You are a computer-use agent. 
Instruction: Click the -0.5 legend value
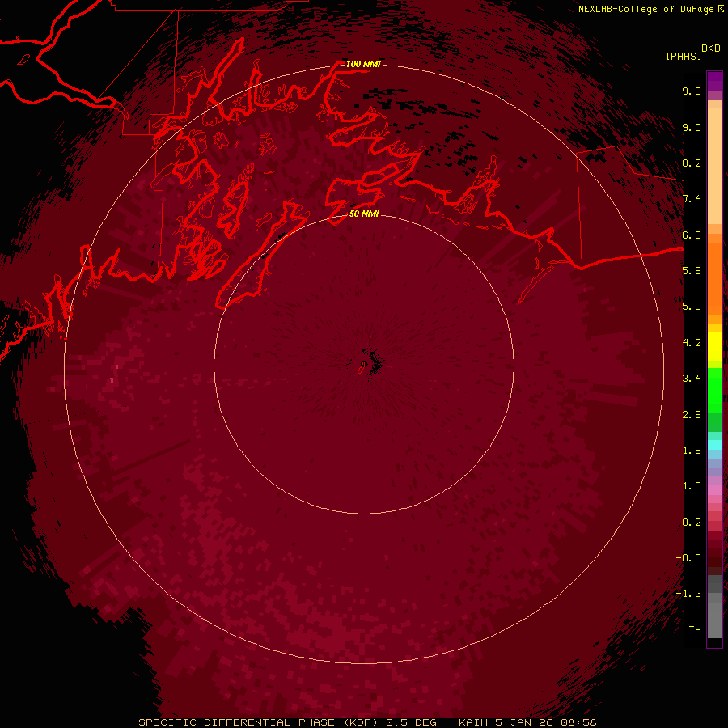[x=688, y=558]
